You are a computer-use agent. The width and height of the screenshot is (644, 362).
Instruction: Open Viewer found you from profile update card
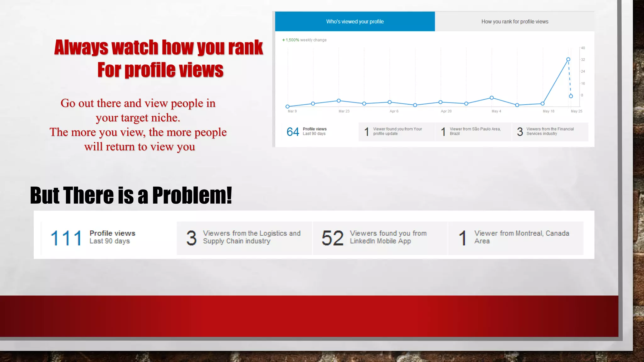(396, 132)
